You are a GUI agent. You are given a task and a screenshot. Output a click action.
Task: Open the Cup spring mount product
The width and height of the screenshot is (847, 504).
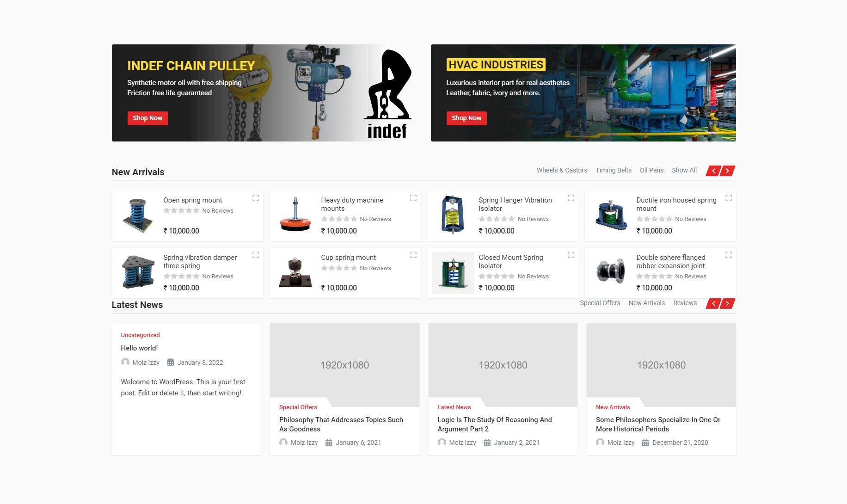coord(349,258)
